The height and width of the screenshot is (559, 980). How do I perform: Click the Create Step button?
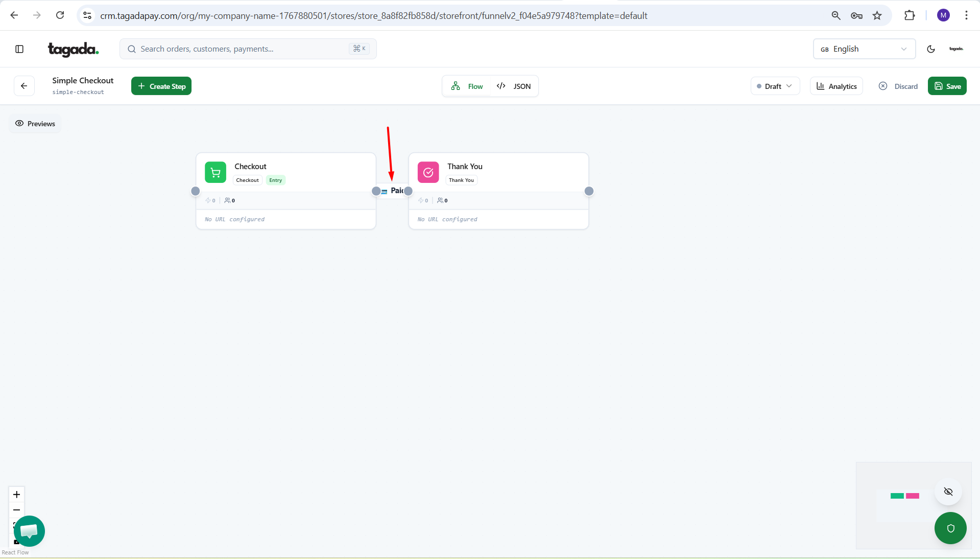pos(161,86)
